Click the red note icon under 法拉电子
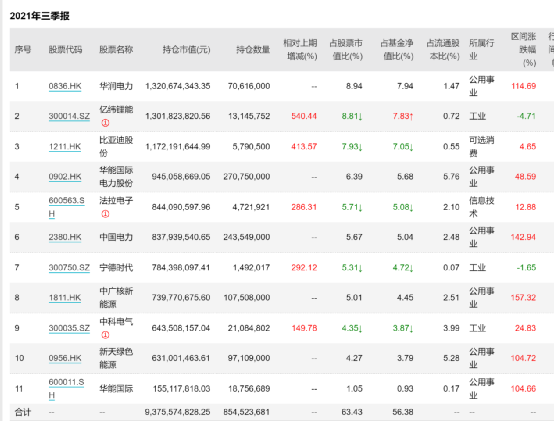Viewport: 554px width, 421px height. tap(105, 214)
